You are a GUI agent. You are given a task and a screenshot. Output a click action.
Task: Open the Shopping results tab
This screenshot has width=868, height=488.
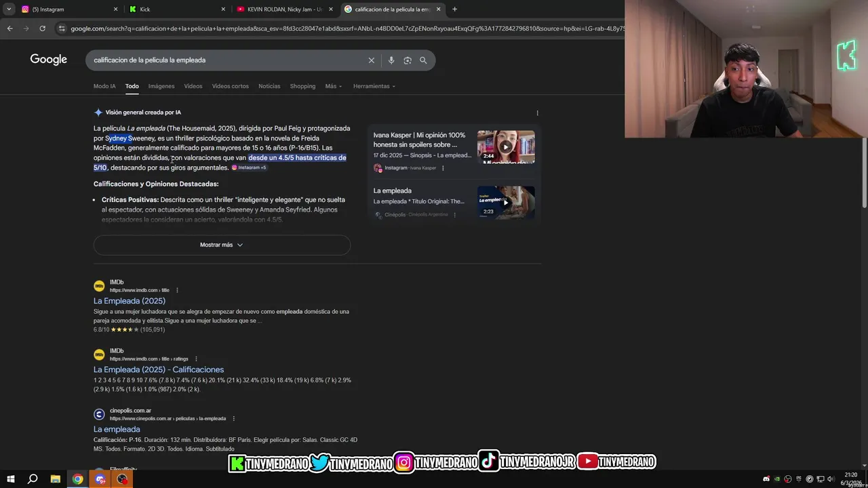pyautogui.click(x=302, y=86)
